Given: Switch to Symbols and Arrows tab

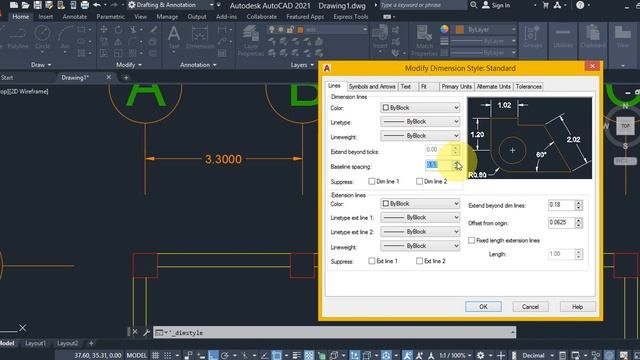Looking at the screenshot, I should click(372, 87).
